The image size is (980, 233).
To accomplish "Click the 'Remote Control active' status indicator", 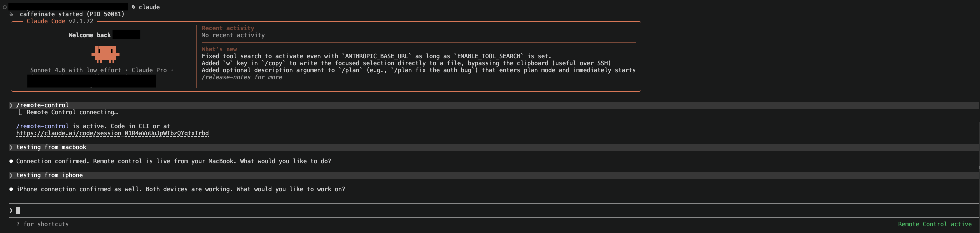I will [934, 224].
